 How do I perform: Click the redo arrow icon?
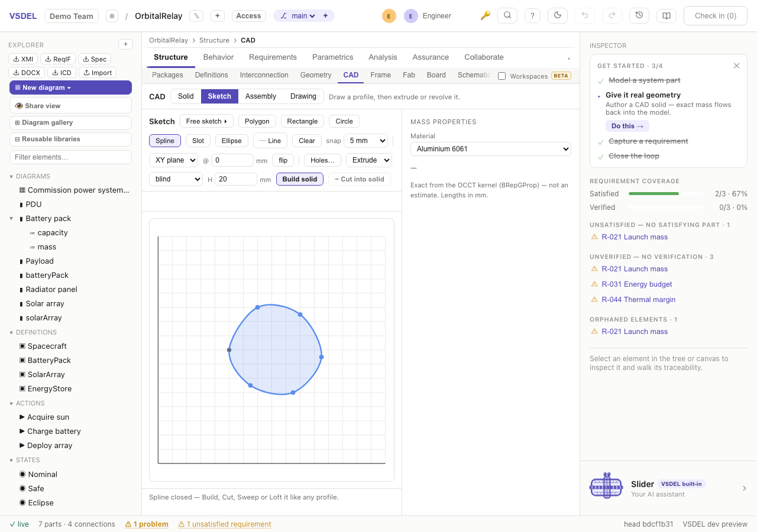pyautogui.click(x=612, y=15)
